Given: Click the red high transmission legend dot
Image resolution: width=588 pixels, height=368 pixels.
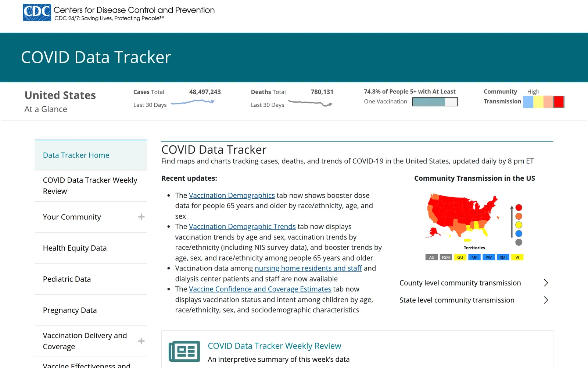Looking at the screenshot, I should 519,208.
